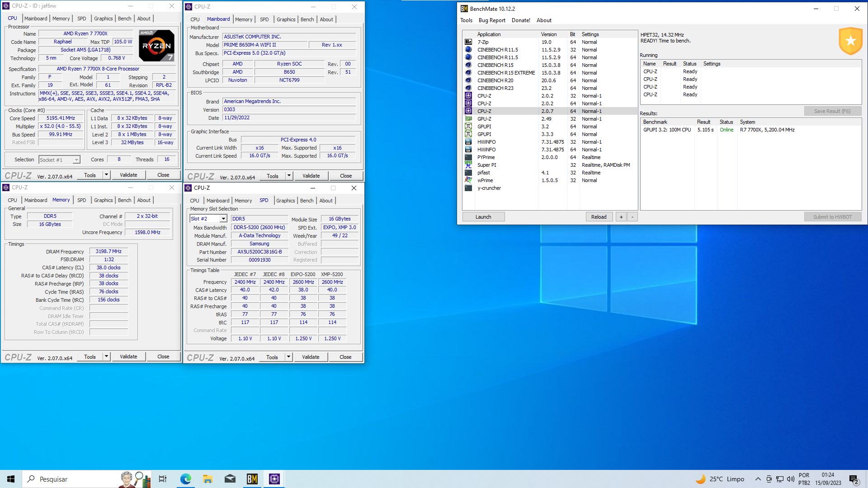Click the minus button next to Reload
868x488 pixels.
click(632, 217)
